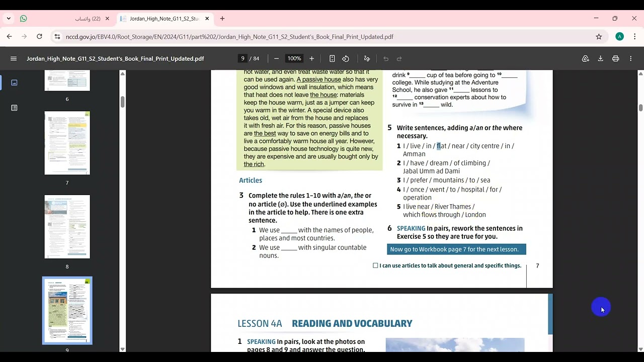Click the thumbnail panel scroll-down arrow

(122, 348)
